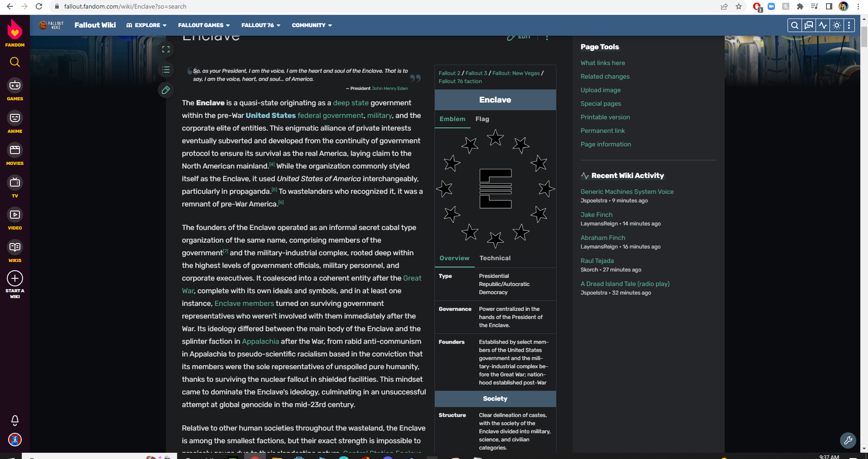Switch to Technical tab in infobox
The height and width of the screenshot is (459, 868).
(x=495, y=258)
